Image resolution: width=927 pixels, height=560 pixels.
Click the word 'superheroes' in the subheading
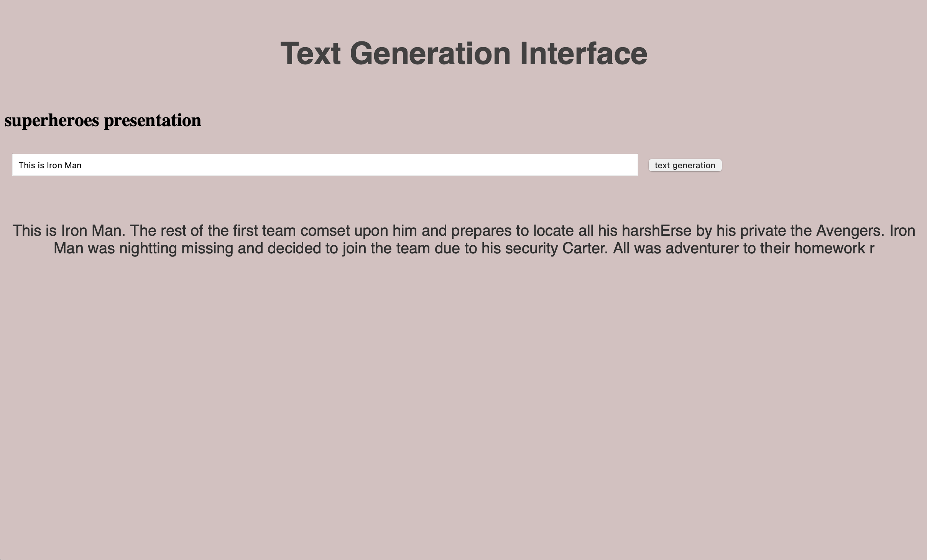(x=52, y=120)
